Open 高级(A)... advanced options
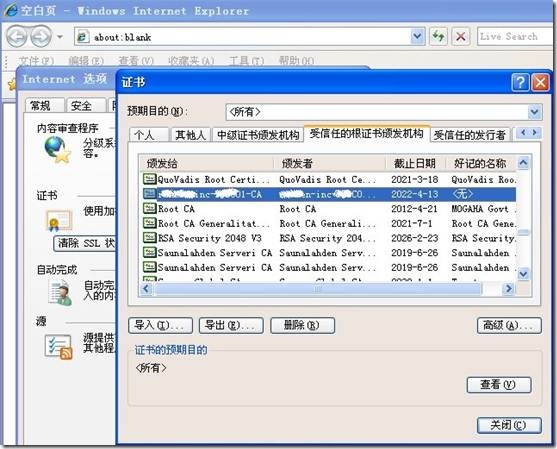 point(509,325)
